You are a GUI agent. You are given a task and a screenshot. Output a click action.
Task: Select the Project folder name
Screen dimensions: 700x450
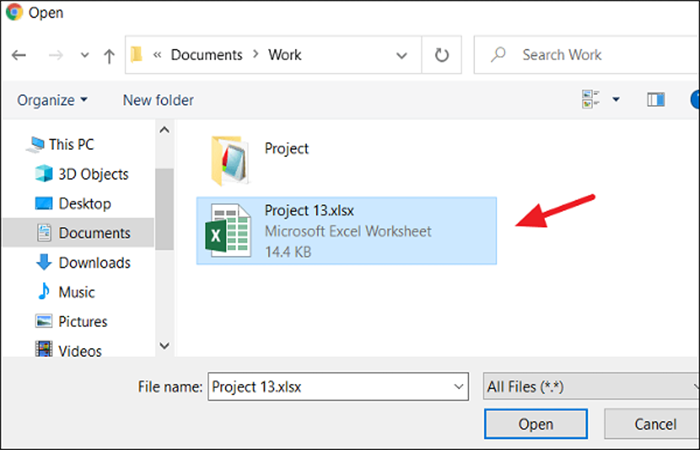tap(287, 148)
